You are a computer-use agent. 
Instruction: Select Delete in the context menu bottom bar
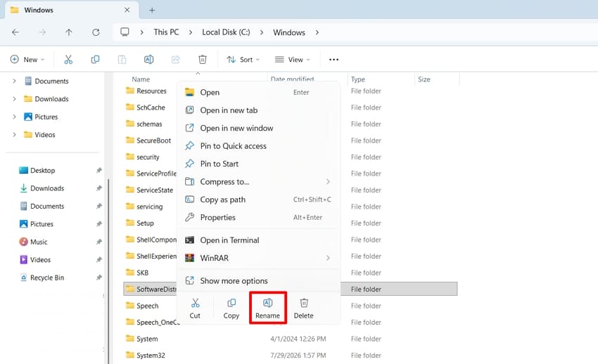[304, 308]
